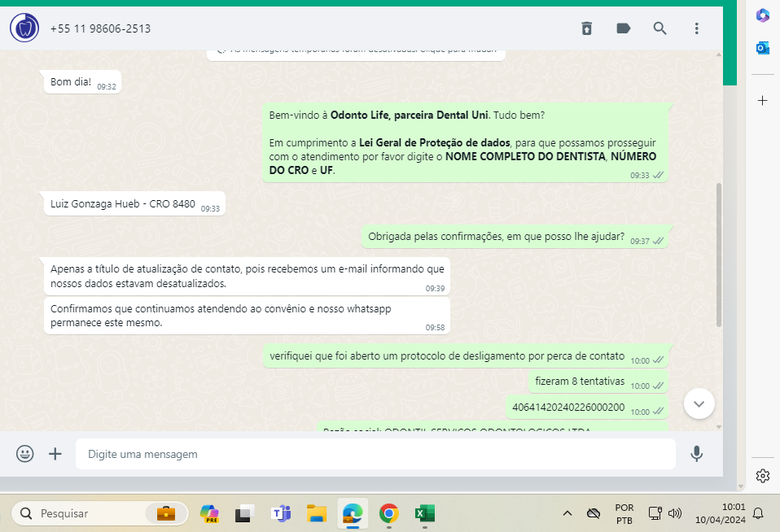Open the notifications bell icon
780x532 pixels.
point(758,513)
